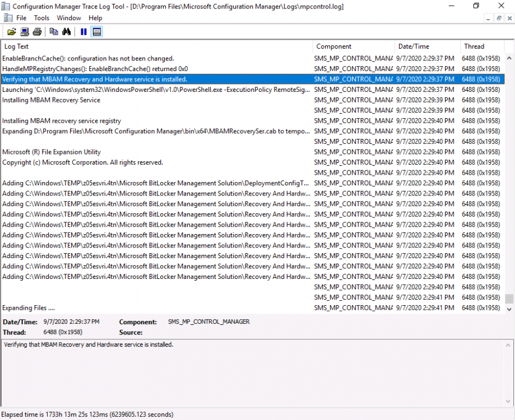The image size is (515, 420).
Task: Click the log list scrollbar thumb
Action: 509,298
